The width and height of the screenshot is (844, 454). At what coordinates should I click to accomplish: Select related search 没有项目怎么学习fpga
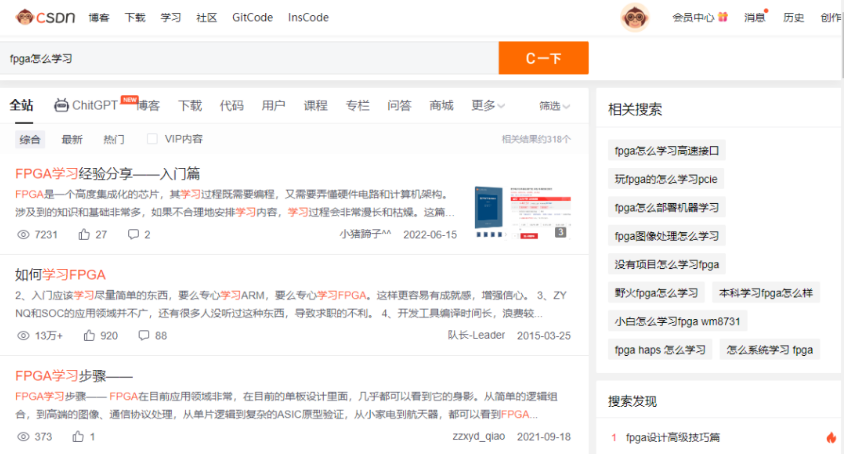tap(667, 264)
